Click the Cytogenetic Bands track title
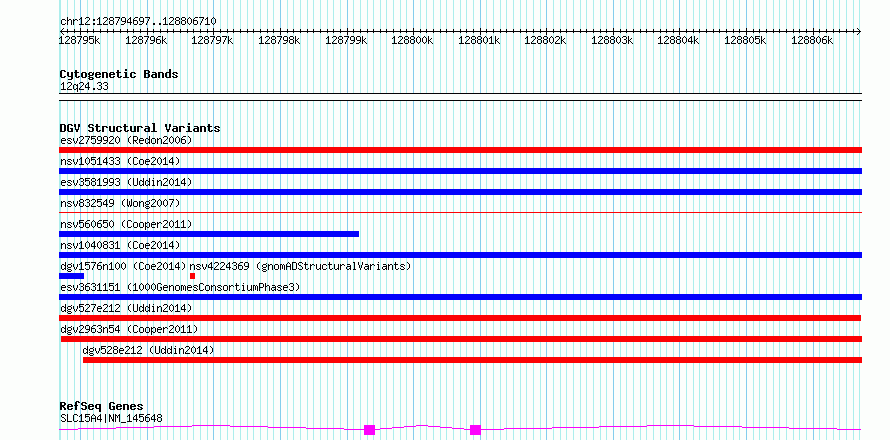Screen dimensions: 890x440 (x=119, y=74)
